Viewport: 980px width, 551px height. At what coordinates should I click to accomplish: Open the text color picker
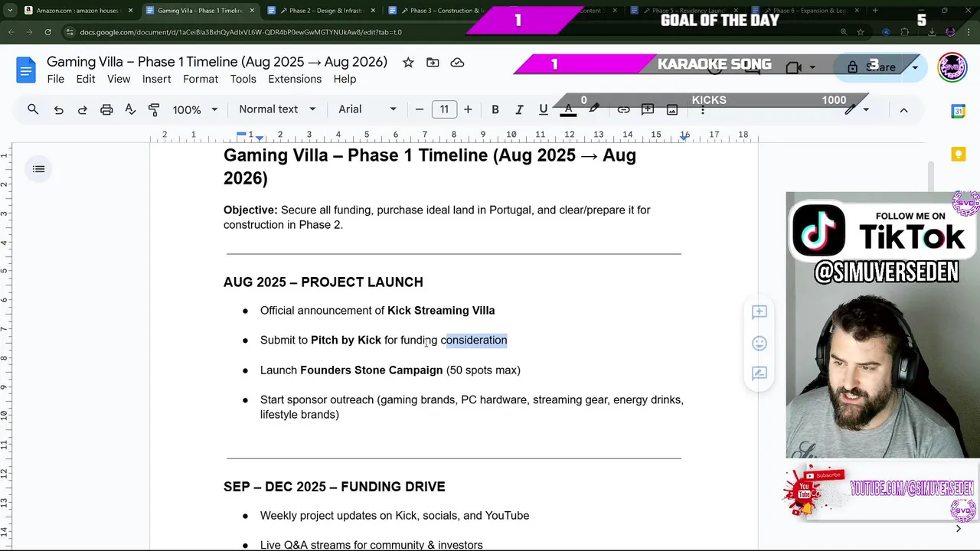[568, 109]
